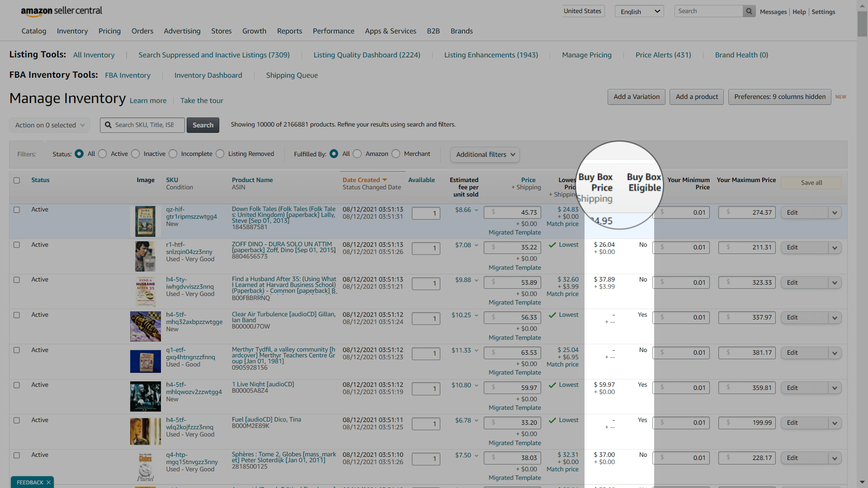
Task: Click the price input field showing 45.73
Action: click(513, 212)
